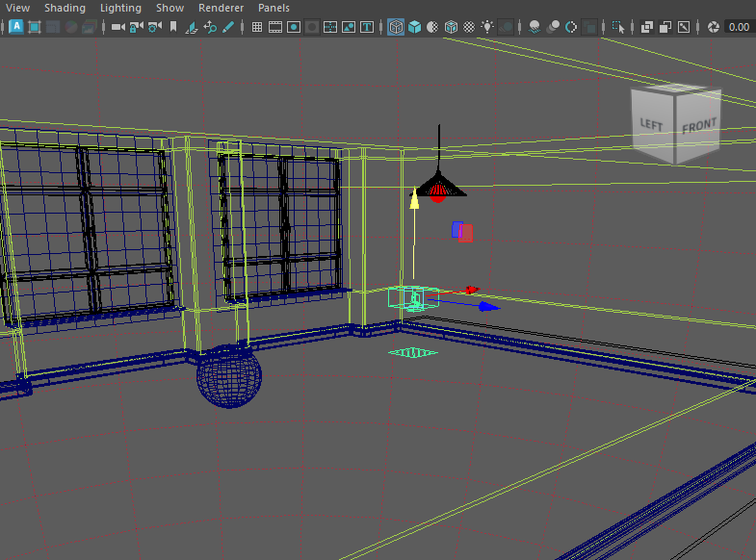
Task: Toggle Use All Lights bulb icon
Action: click(x=488, y=27)
